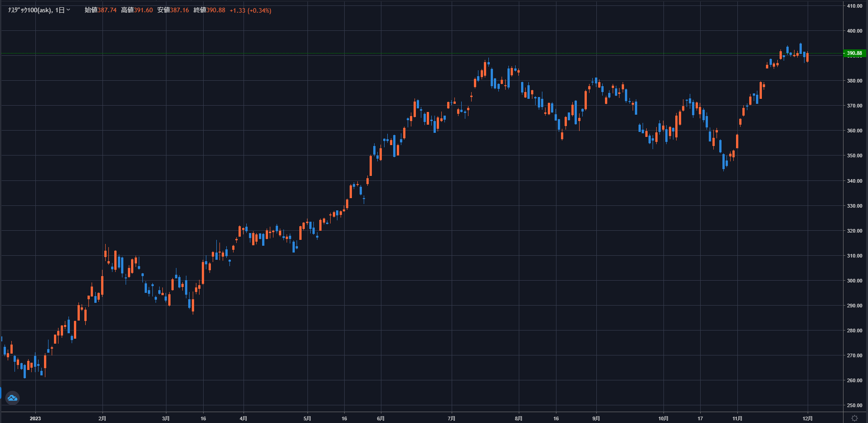Click the 10月 label on time axis

(663, 418)
